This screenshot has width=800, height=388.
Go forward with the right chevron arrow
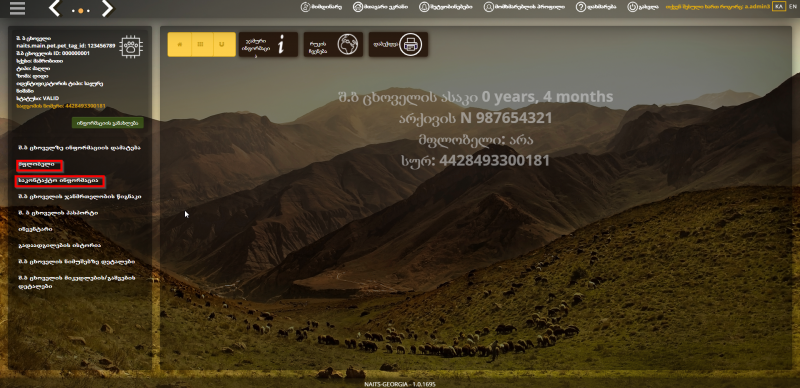pos(107,8)
